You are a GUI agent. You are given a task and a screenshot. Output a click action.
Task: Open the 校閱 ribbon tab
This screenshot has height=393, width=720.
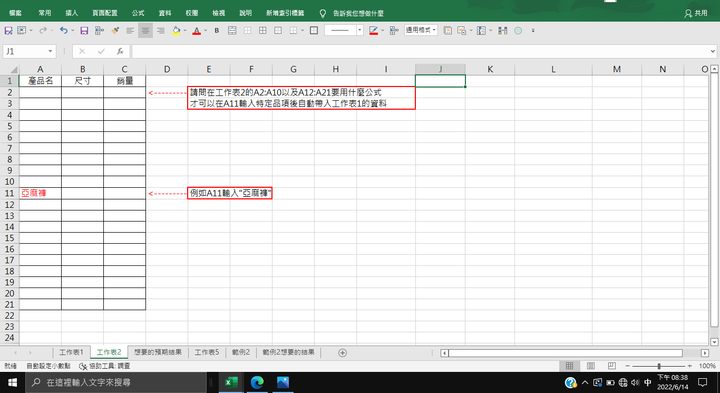click(192, 13)
